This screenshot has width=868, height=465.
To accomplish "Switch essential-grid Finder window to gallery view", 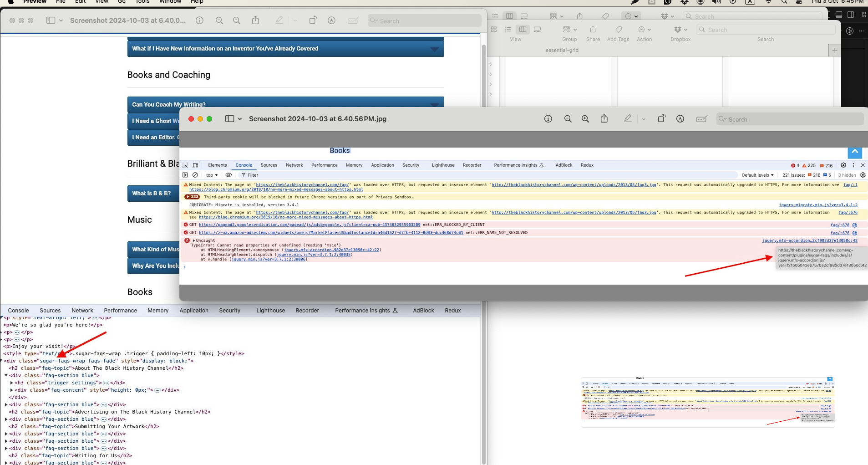I will tap(537, 30).
